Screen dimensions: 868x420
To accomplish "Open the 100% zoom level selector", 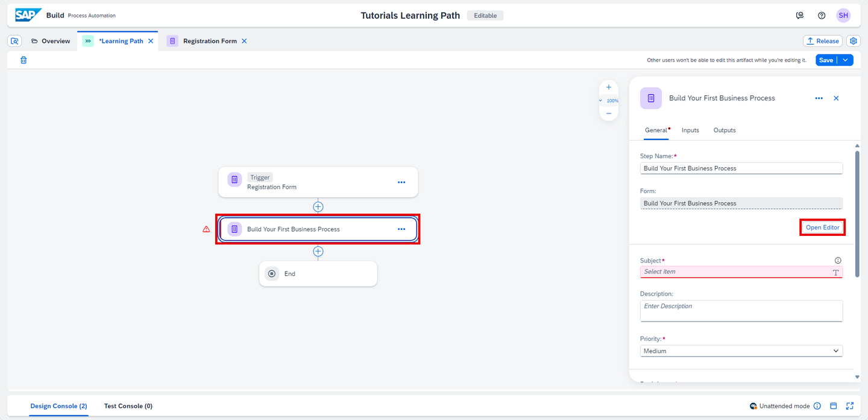I will coord(609,101).
